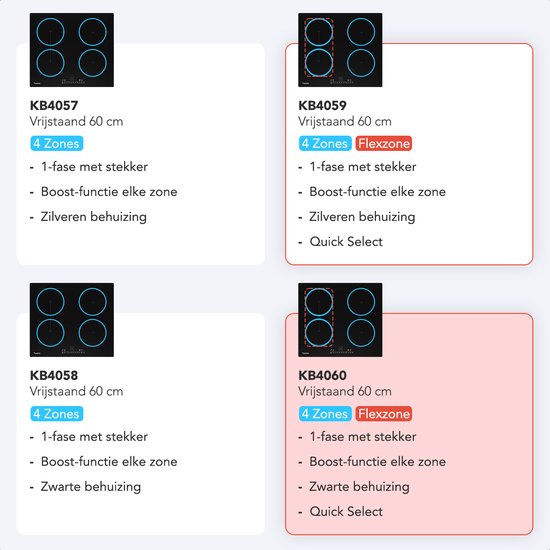
Task: Open the KB4057 cooktop product image
Action: [x=72, y=50]
